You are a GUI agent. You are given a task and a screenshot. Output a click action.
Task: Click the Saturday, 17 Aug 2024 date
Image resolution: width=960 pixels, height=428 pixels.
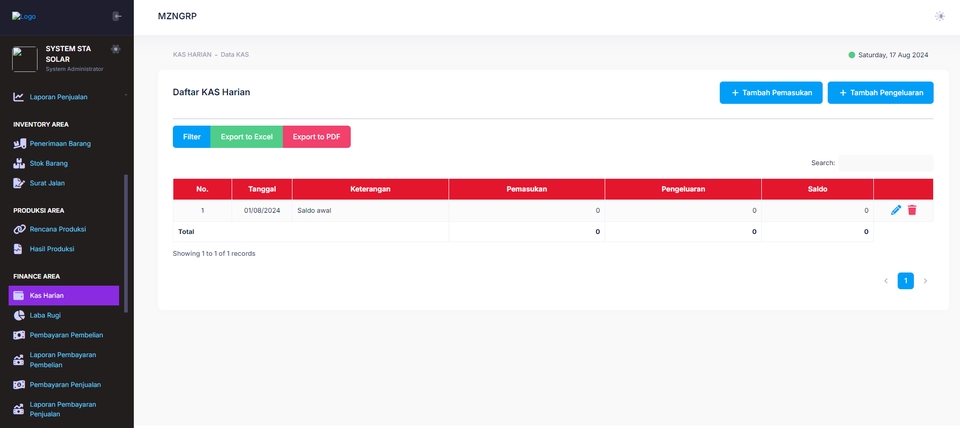coord(893,55)
